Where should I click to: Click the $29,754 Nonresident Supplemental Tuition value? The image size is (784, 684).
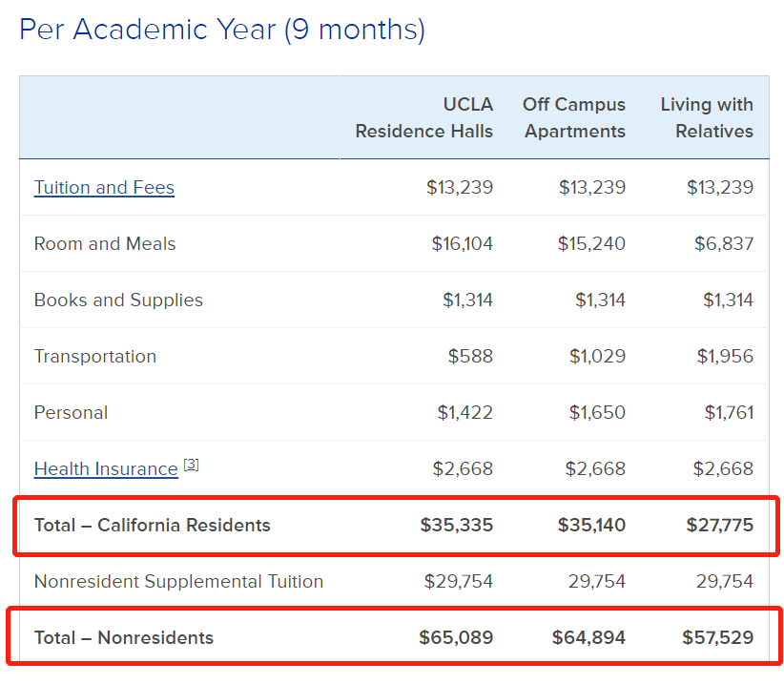tap(459, 582)
